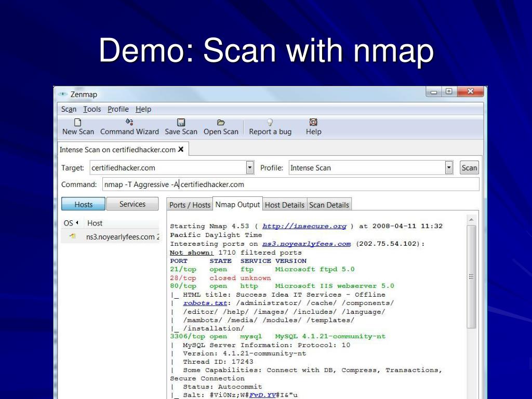Select the ns3.noyearlyfees.com host row
This screenshot has height=399, width=532.
point(110,236)
